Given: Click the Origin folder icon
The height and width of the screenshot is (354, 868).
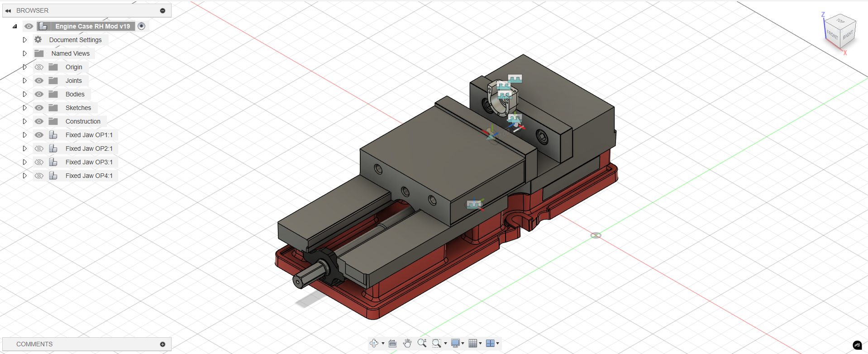Looking at the screenshot, I should click(x=53, y=67).
